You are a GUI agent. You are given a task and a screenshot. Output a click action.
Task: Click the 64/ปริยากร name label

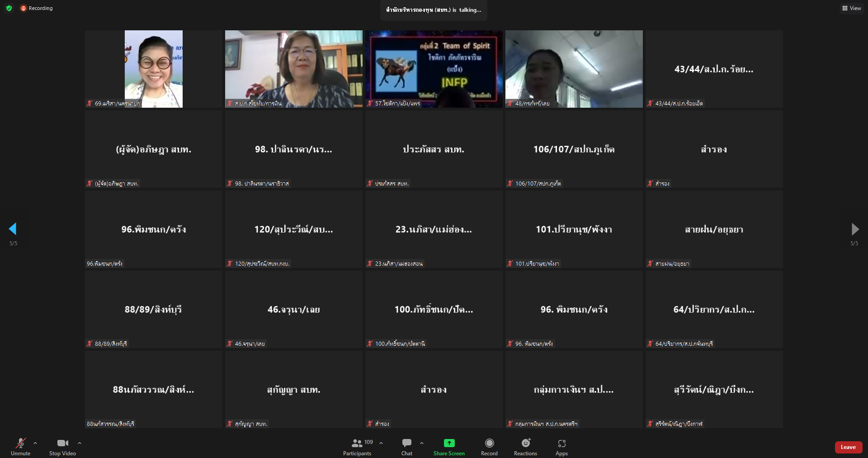[x=684, y=344]
